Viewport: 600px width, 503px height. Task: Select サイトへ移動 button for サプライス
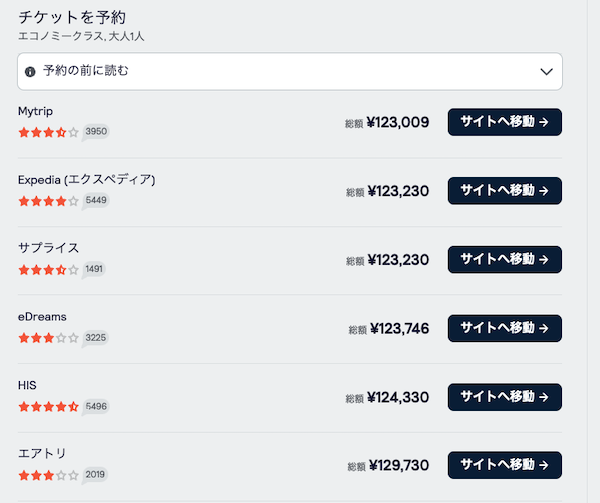504,260
